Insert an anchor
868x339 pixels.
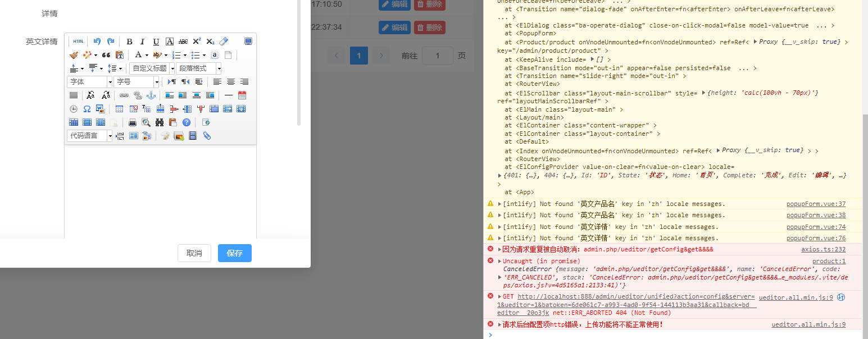click(151, 95)
